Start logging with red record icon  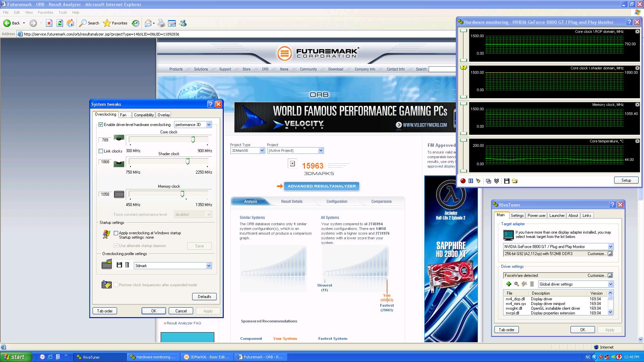463,181
